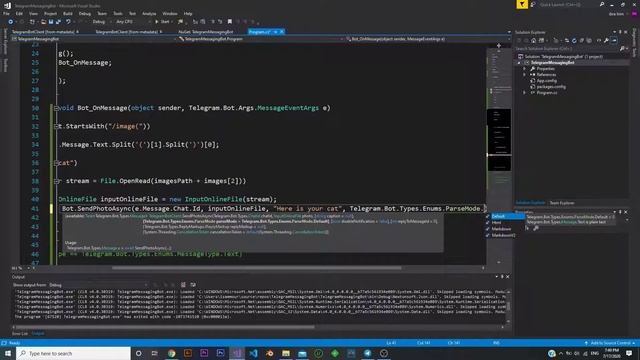Select App.config in Solution Explorer
Viewport: 640px width, 360px height.
pos(546,81)
